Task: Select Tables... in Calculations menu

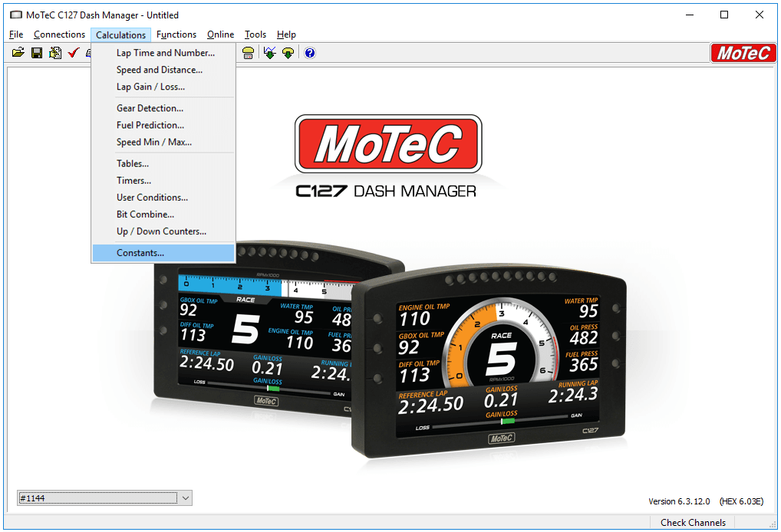Action: point(163,163)
